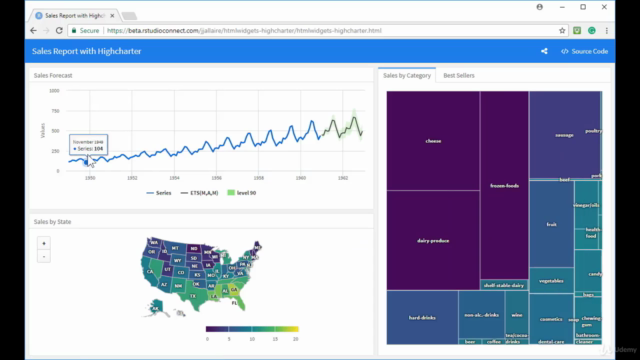Open a new browser tab
The width and height of the screenshot is (640, 360).
(x=129, y=16)
